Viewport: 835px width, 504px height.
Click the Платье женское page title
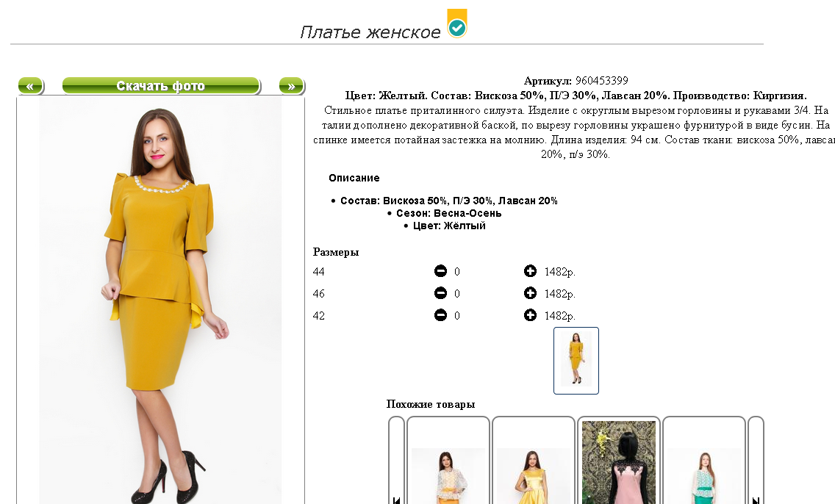click(x=370, y=32)
